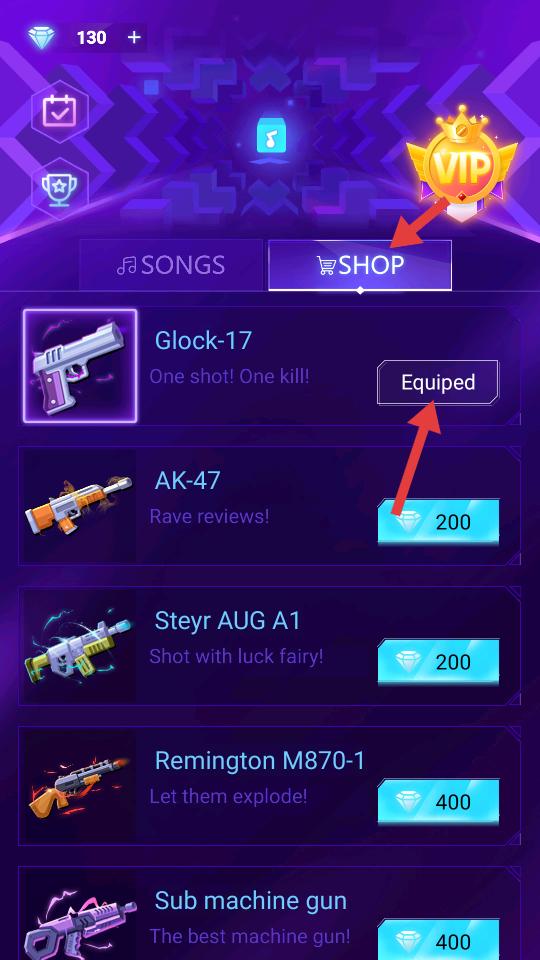Switch to the SONGS tab
The width and height of the screenshot is (540, 960).
[171, 265]
